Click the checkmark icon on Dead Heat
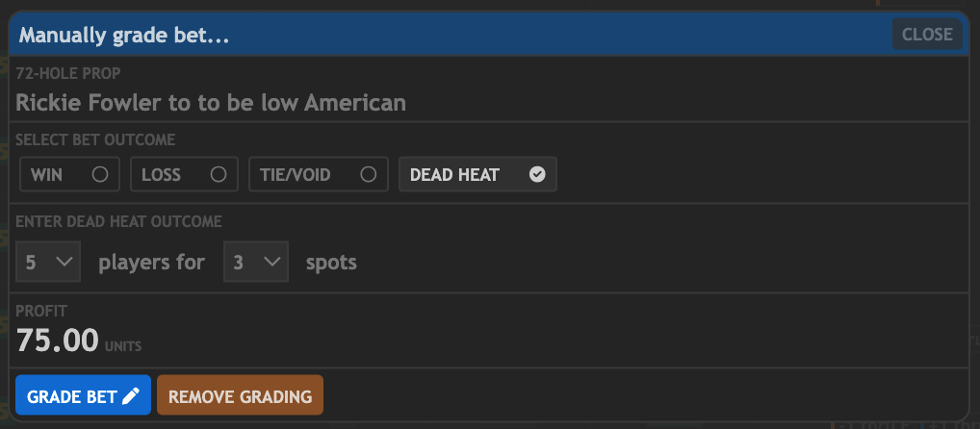980x429 pixels. [x=538, y=174]
